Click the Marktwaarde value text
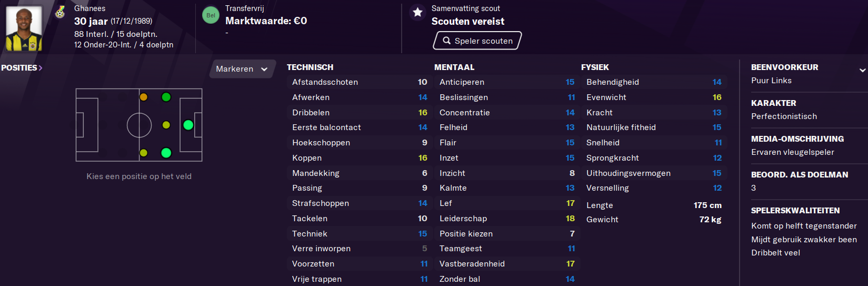This screenshot has height=286, width=868. (x=266, y=21)
